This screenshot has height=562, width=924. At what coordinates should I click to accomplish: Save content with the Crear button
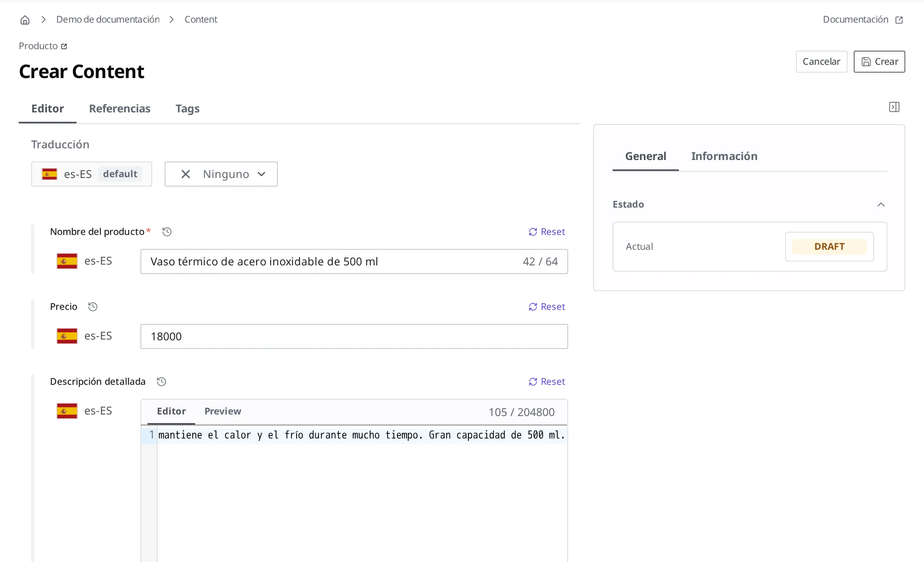point(879,62)
